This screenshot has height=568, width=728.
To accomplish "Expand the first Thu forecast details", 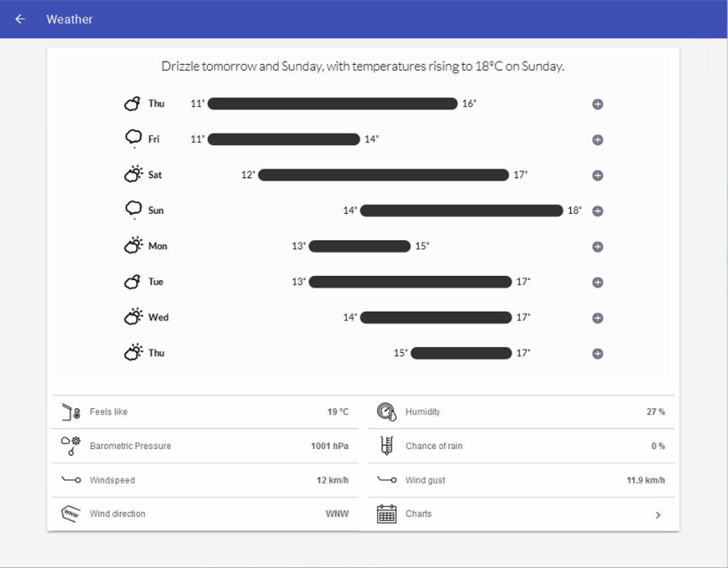I will point(597,105).
